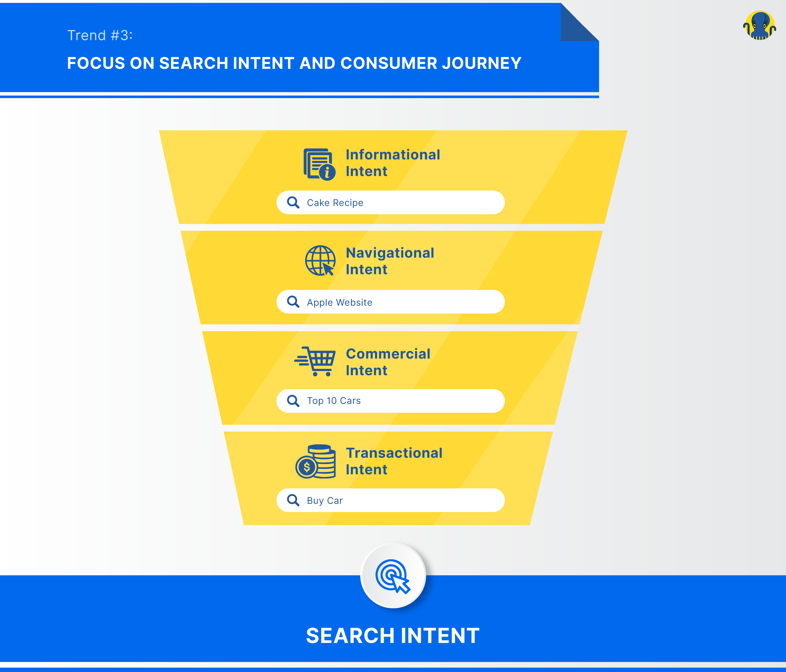Click the search magnifier in Cake Recipe bar
This screenshot has width=786, height=672.
[x=291, y=203]
